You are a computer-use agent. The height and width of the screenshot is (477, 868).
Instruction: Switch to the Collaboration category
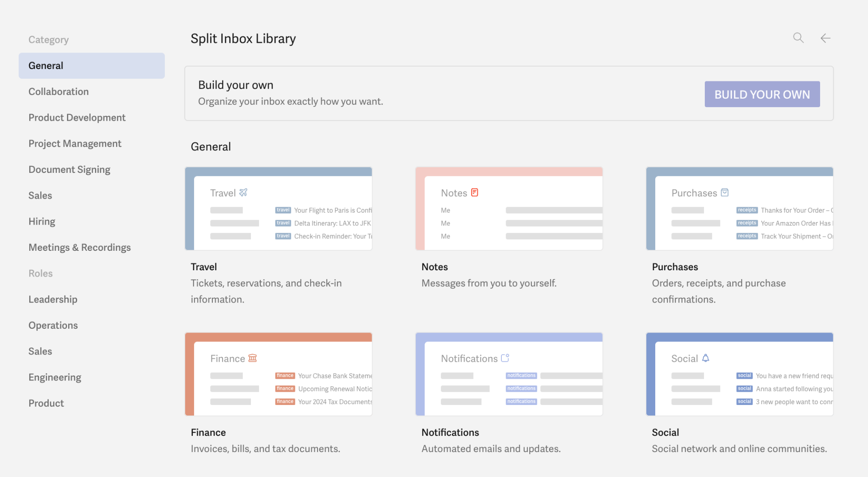pyautogui.click(x=58, y=92)
